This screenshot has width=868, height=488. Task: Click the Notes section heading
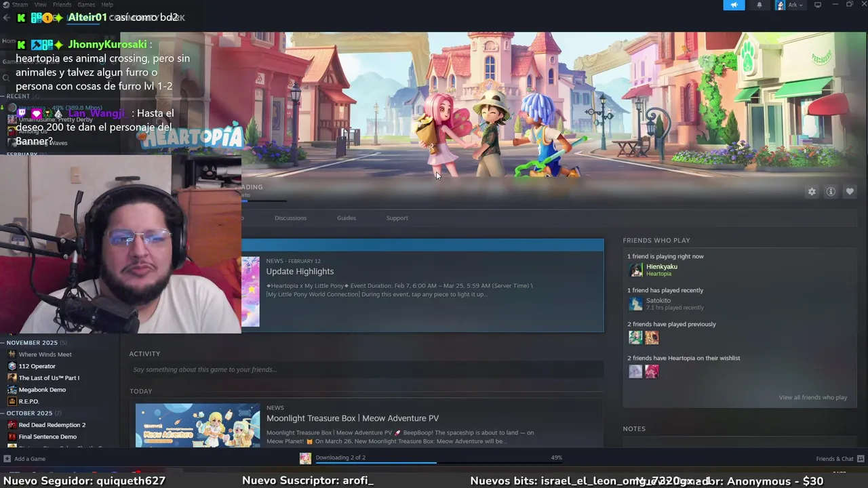634,428
